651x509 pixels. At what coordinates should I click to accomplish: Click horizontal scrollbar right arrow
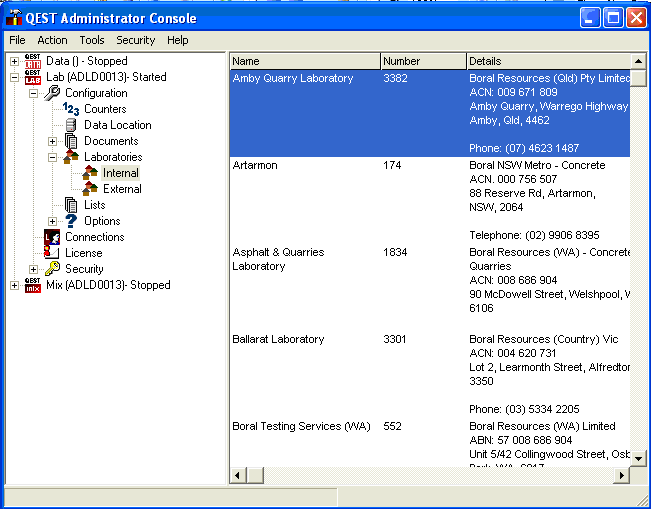tap(622, 475)
